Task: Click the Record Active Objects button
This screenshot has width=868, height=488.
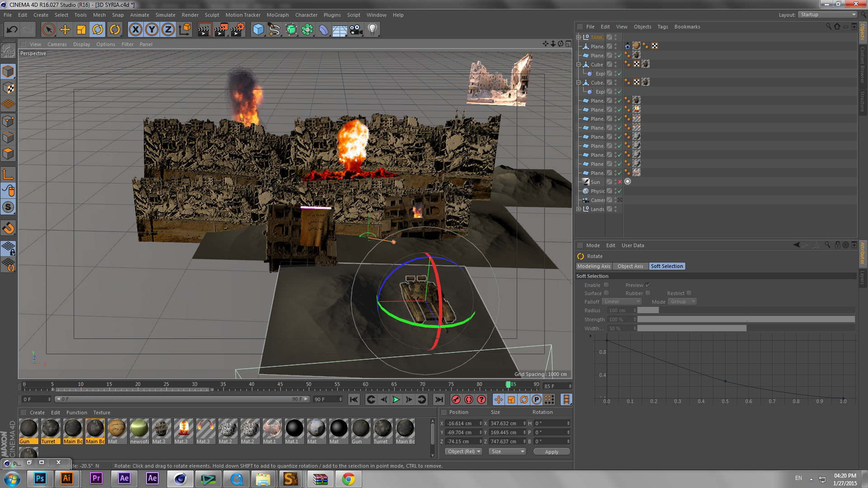Action: [x=456, y=399]
